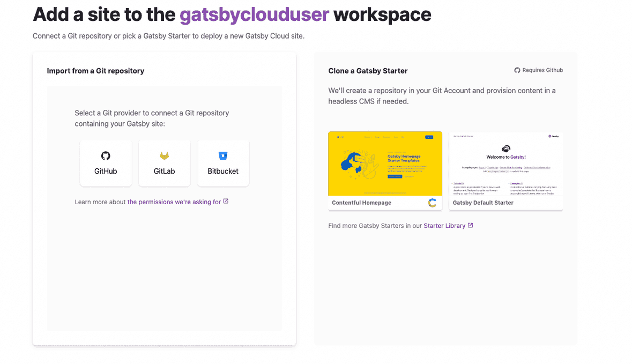This screenshot has height=364, width=632.
Task: Click the Contentful logo on the starter card
Action: pyautogui.click(x=432, y=203)
